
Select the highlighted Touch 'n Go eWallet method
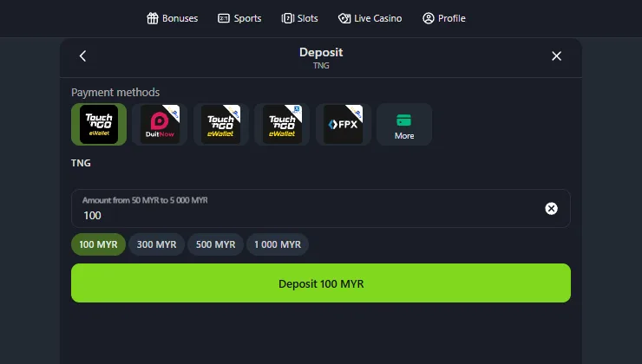pos(99,124)
